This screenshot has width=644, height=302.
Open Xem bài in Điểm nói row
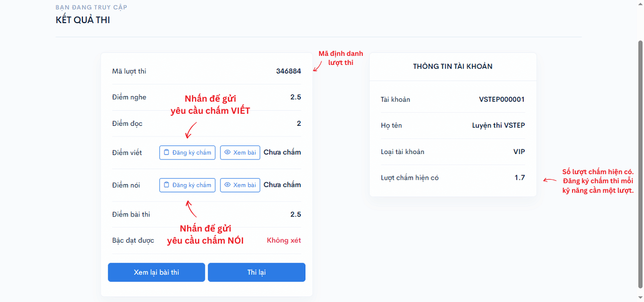pos(240,185)
